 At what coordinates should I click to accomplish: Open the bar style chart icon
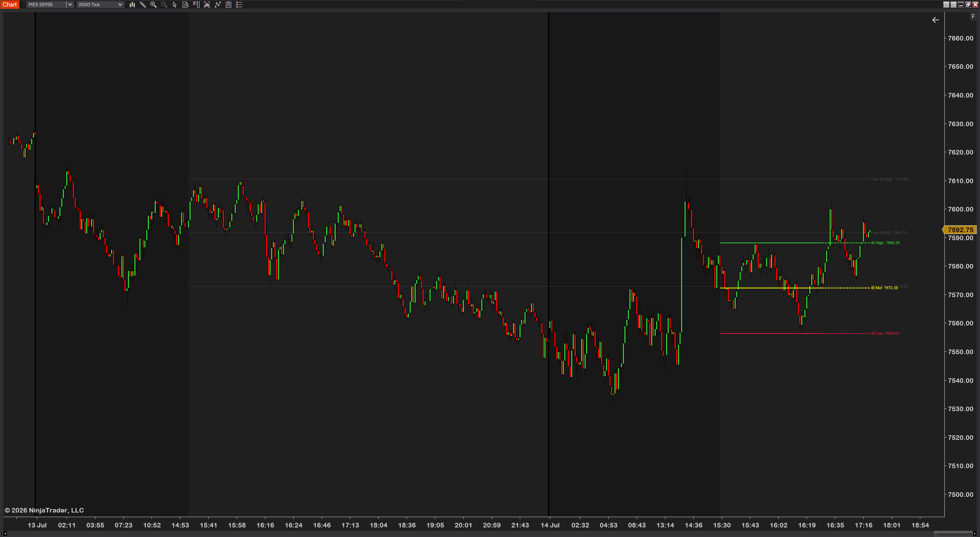pos(132,5)
